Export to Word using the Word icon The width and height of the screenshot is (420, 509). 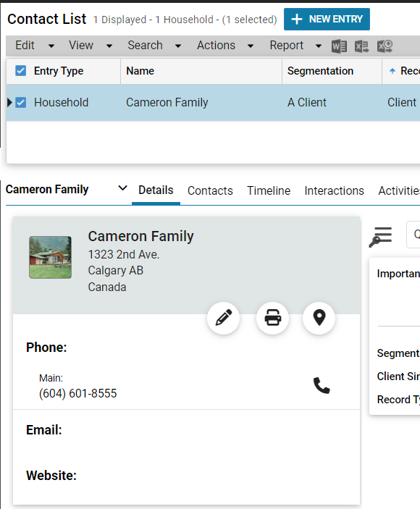click(339, 46)
